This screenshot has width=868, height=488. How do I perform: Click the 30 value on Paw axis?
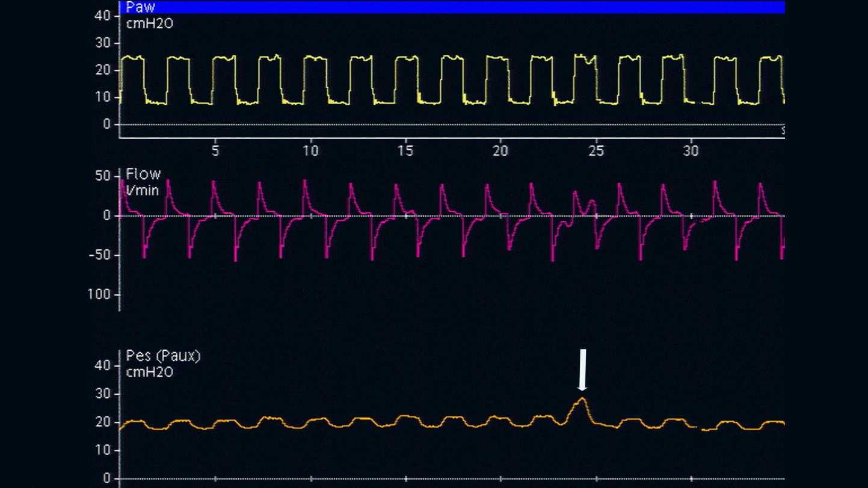pyautogui.click(x=102, y=43)
